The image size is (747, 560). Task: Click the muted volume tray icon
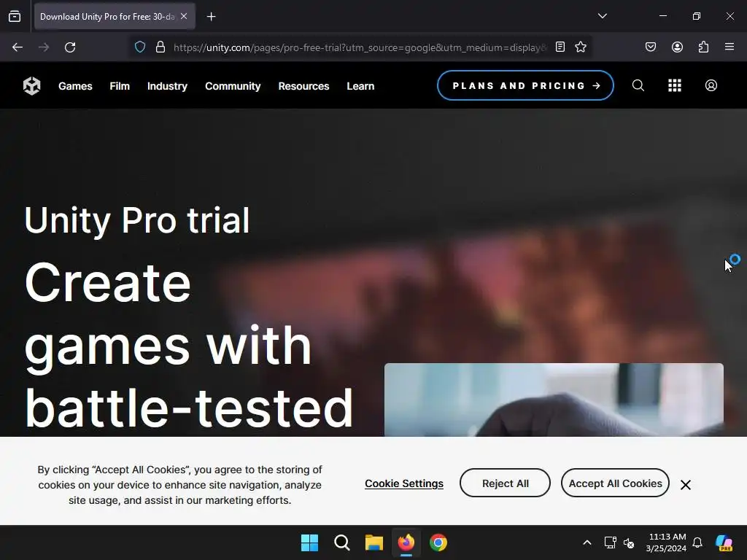point(629,542)
